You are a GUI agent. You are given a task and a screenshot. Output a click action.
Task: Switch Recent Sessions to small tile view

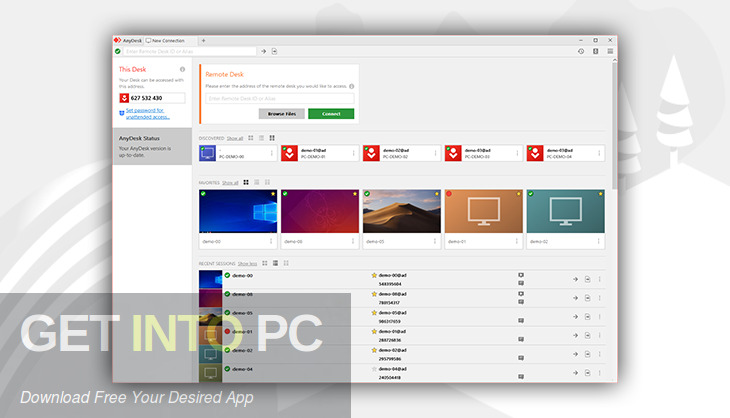[x=286, y=263]
